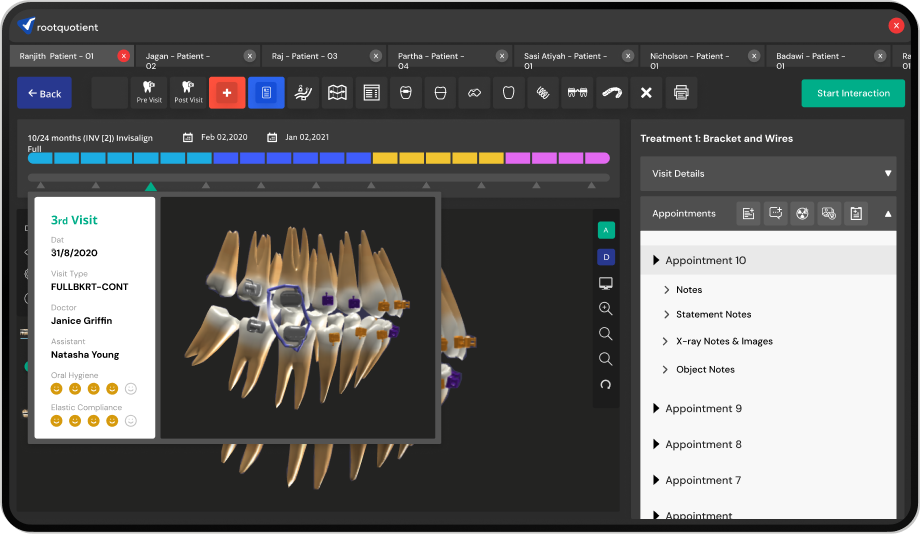Click the clipboard icon in Appointments header
This screenshot has width=920, height=534.
click(856, 214)
